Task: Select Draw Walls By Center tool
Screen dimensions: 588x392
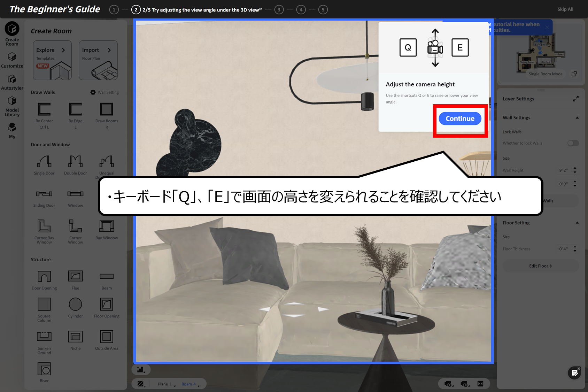Action: coord(44,116)
